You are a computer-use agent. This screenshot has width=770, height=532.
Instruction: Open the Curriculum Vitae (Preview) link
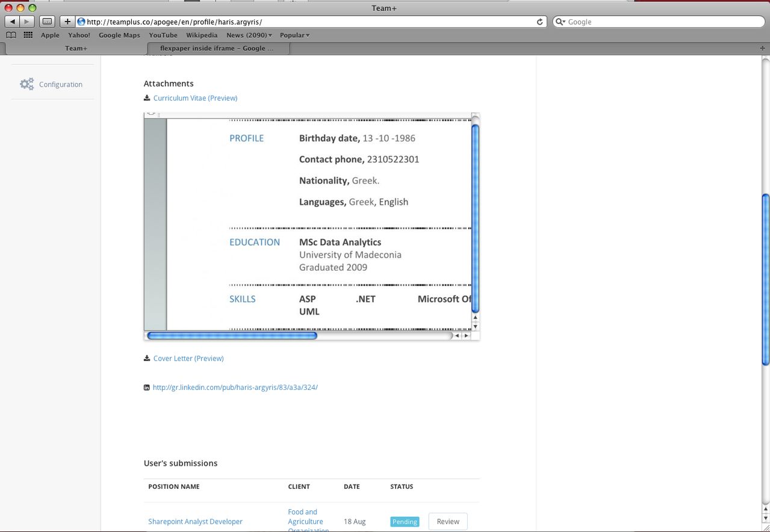tap(195, 97)
